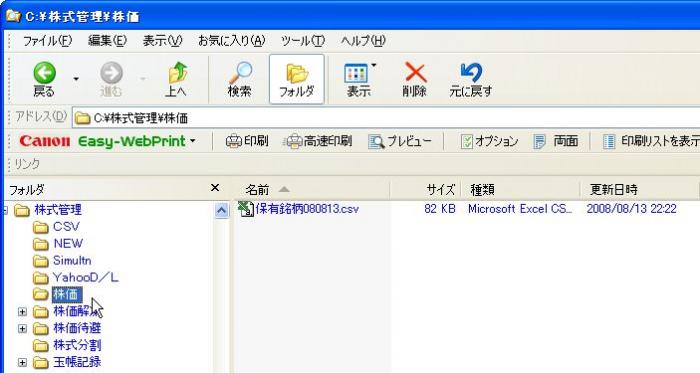Click the 株式分割 folder icon
The width and height of the screenshot is (700, 373).
41,346
